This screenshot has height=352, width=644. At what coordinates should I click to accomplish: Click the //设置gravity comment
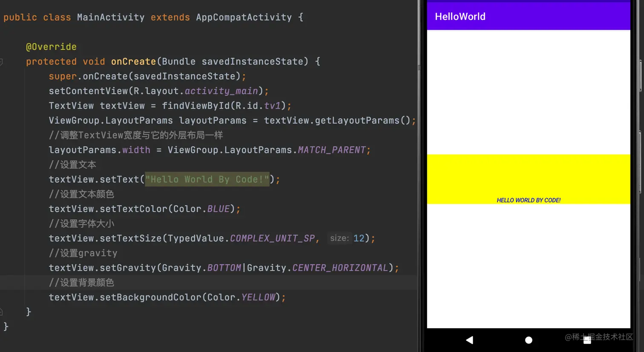click(x=83, y=253)
